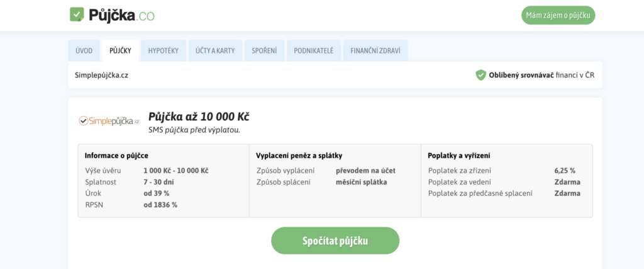Click the Simplepůjčka logo image
644x269 pixels.
[109, 120]
